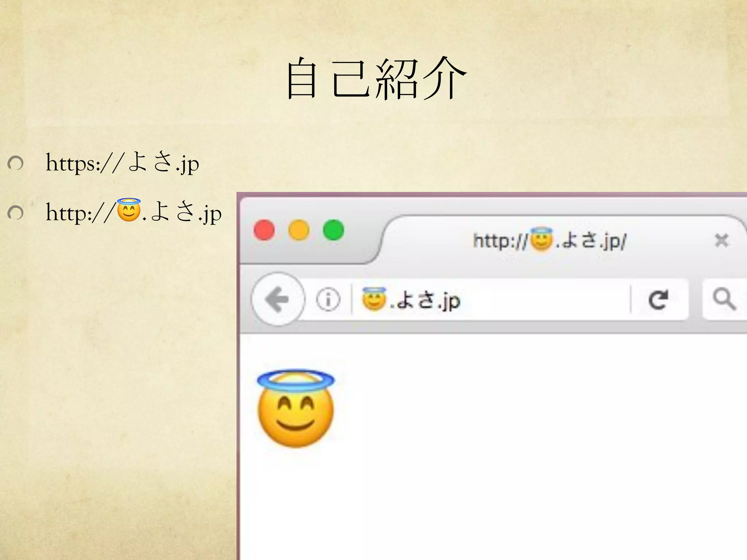This screenshot has height=560, width=747.
Task: Close the browser tab with its X
Action: pos(721,241)
